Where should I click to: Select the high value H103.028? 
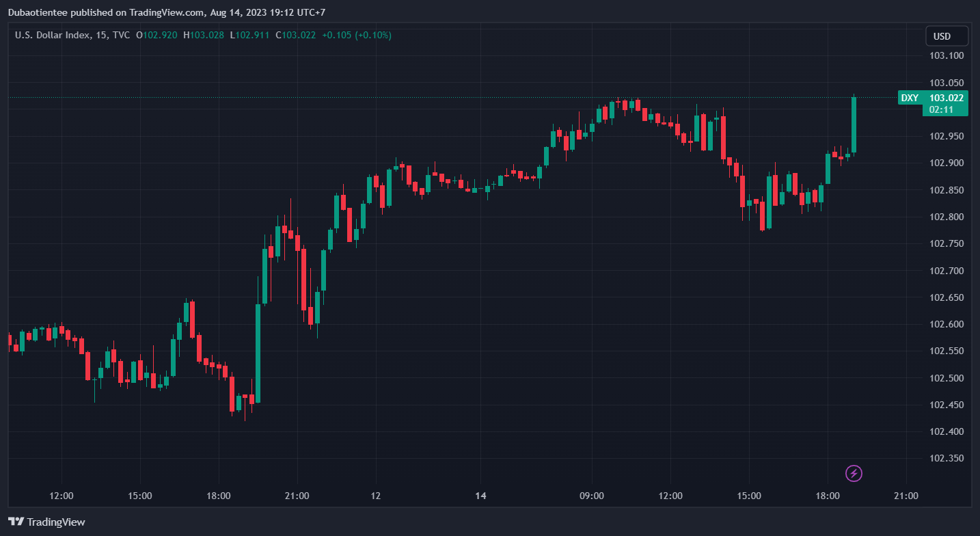tap(204, 35)
